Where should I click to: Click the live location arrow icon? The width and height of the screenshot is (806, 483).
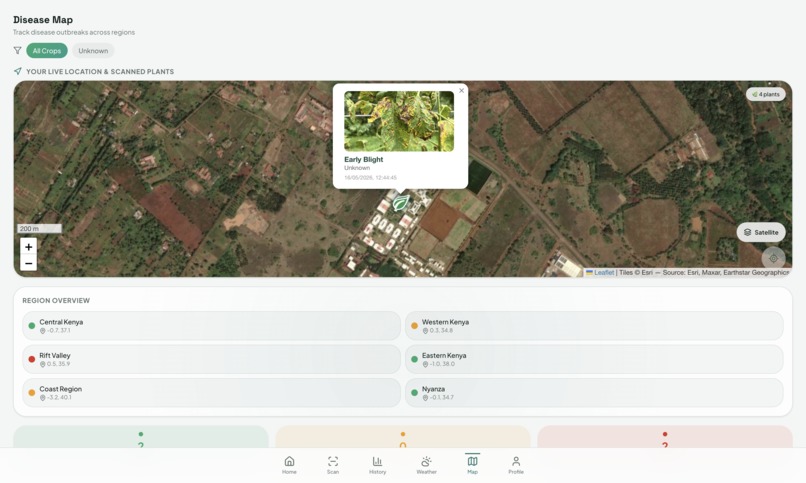17,71
